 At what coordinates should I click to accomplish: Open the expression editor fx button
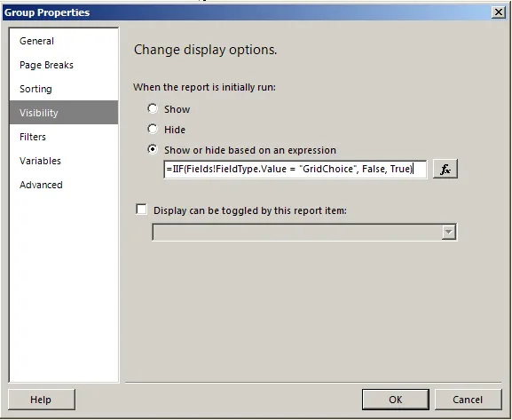pyautogui.click(x=445, y=169)
